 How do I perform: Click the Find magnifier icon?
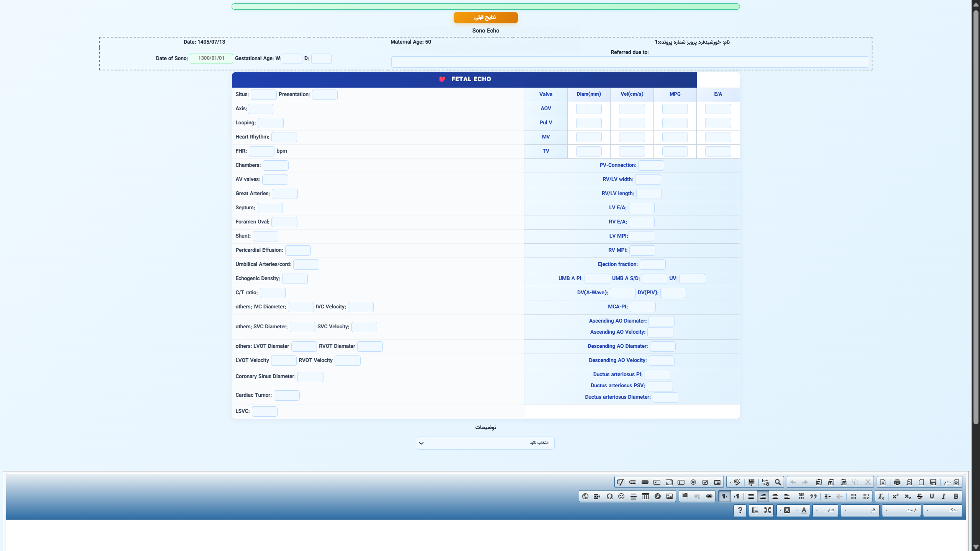tap(777, 482)
